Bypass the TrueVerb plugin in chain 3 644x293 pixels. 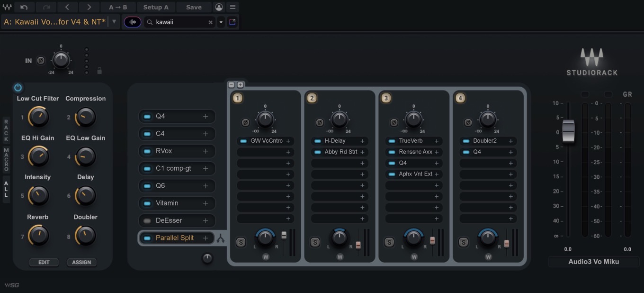tap(392, 141)
